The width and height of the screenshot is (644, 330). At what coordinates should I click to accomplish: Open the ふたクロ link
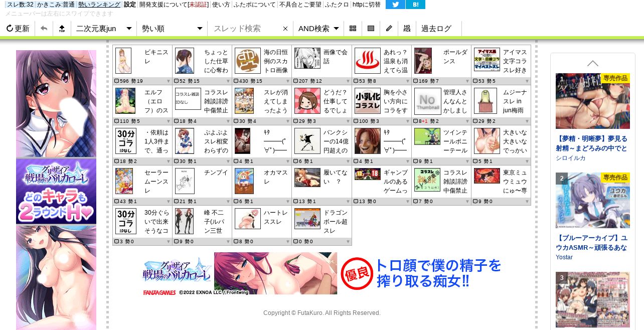click(337, 5)
